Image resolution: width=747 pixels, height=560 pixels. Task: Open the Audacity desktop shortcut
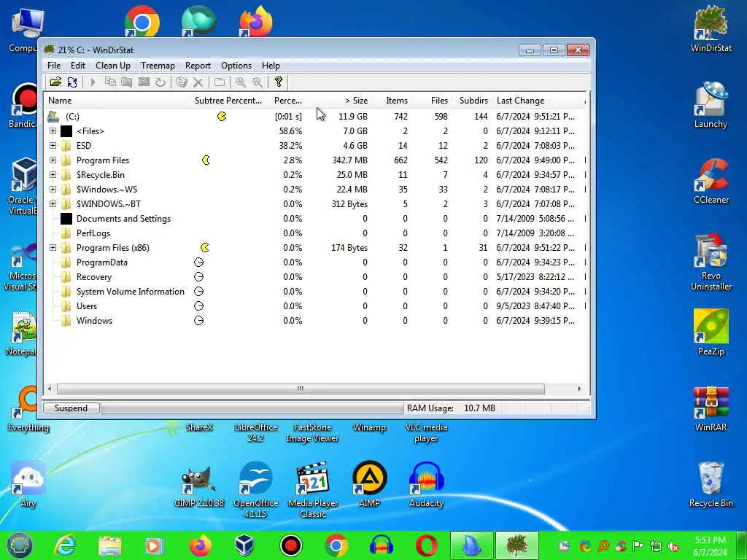pos(426,484)
